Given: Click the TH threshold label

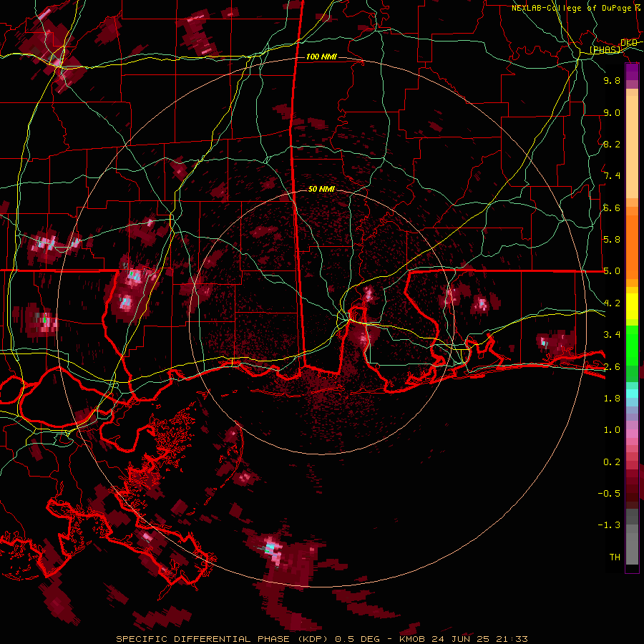Looking at the screenshot, I should pos(615,557).
